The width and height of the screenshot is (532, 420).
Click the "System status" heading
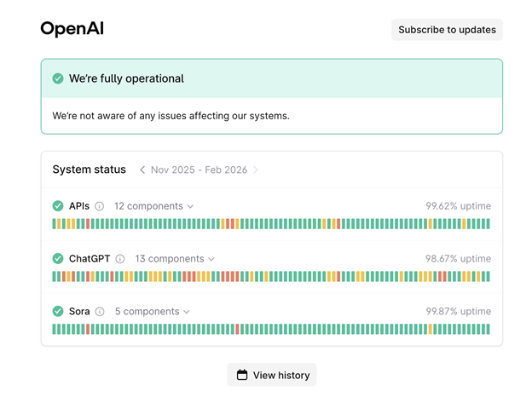90,170
